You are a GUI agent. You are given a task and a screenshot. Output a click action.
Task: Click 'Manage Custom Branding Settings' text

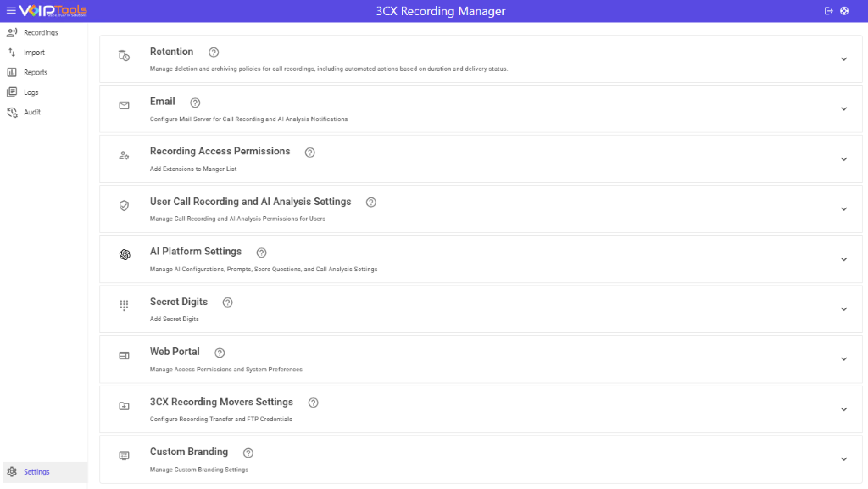(x=199, y=470)
